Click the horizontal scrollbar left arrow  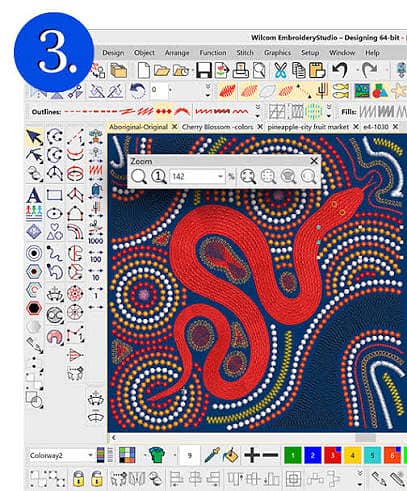click(x=114, y=438)
